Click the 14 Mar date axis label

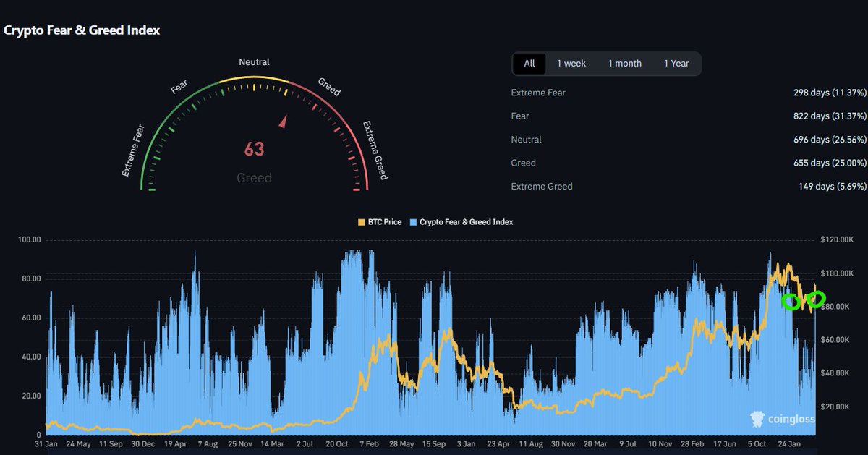point(271,444)
